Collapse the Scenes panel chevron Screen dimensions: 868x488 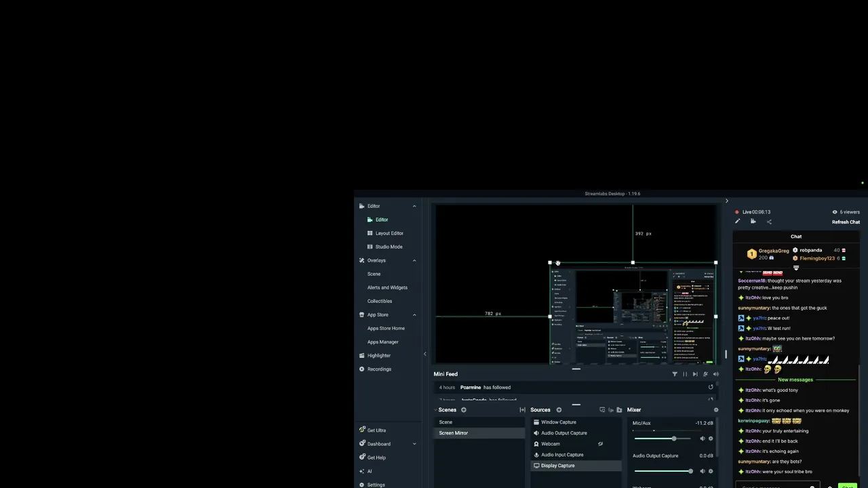coord(435,410)
